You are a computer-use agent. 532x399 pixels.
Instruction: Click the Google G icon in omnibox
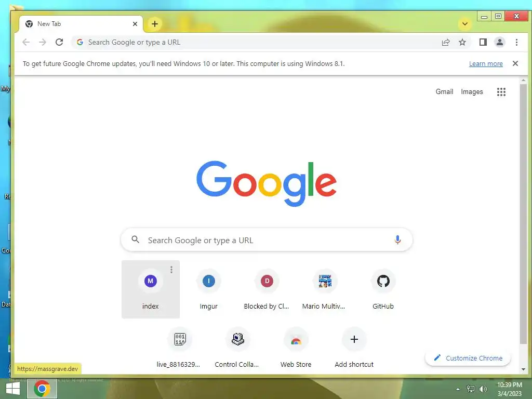79,42
